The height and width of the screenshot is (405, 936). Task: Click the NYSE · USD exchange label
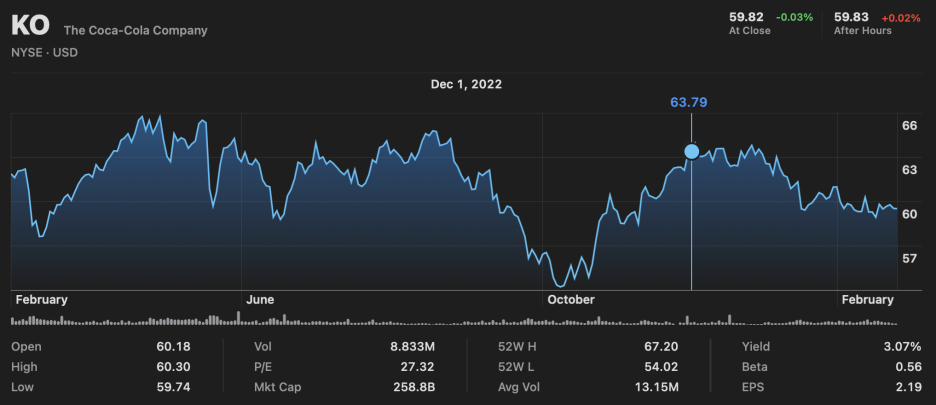(44, 53)
